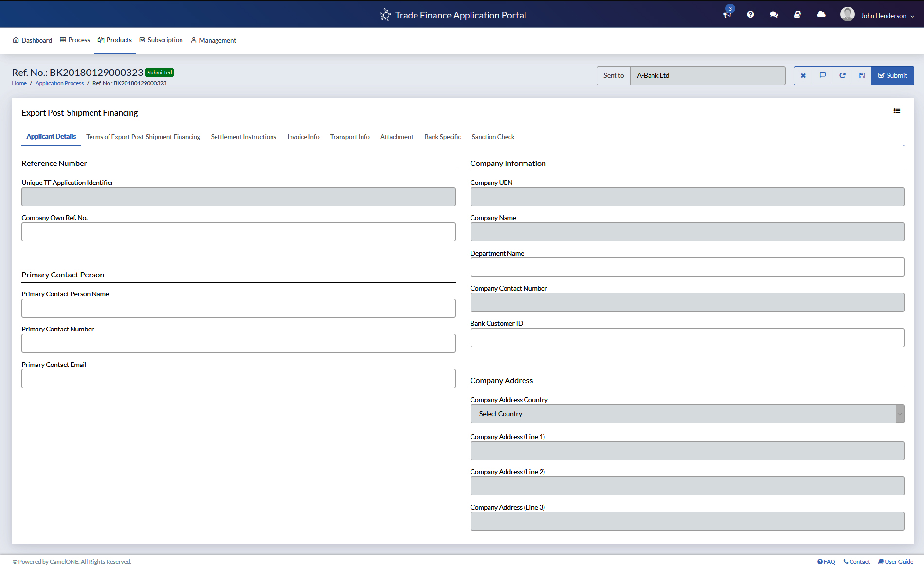924x568 pixels.
Task: Switch to the Settlement Instructions tab
Action: [243, 137]
